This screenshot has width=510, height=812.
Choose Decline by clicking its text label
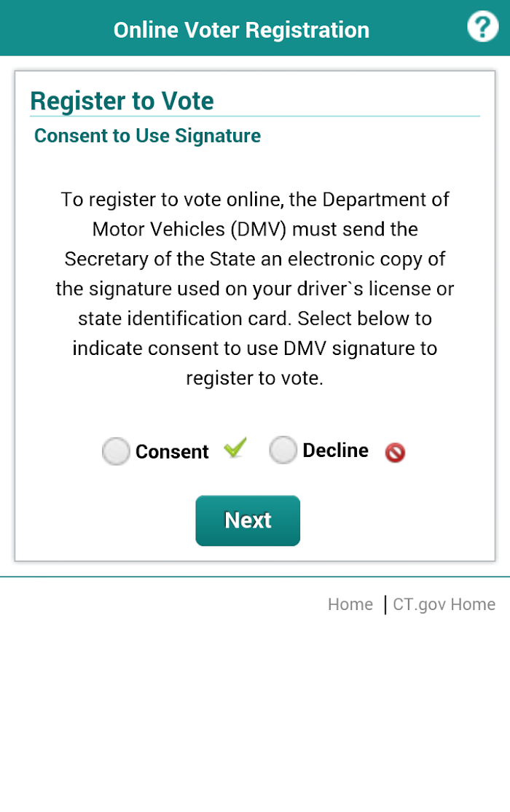pyautogui.click(x=336, y=450)
